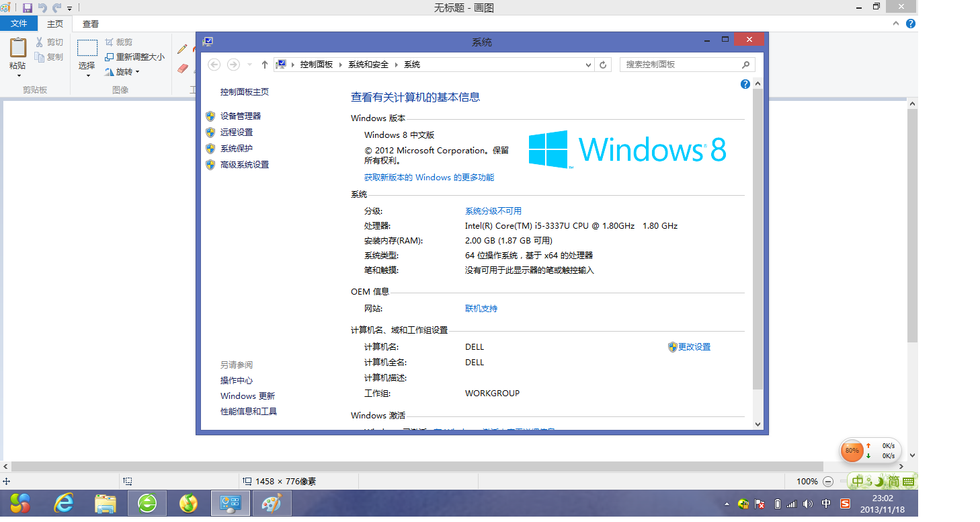This screenshot has width=980, height=522.
Task: Click the 粘贴 clipboard icon
Action: point(18,48)
